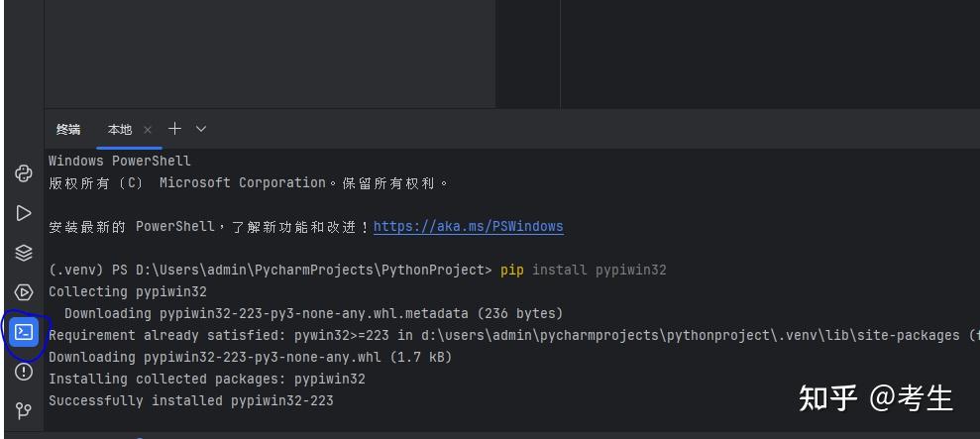980x439 pixels.
Task: Switch to the 本地 terminal tab
Action: click(120, 130)
